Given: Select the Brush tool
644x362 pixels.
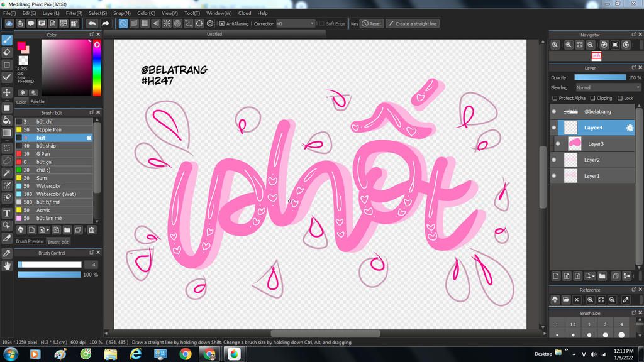Looking at the screenshot, I should [7, 40].
